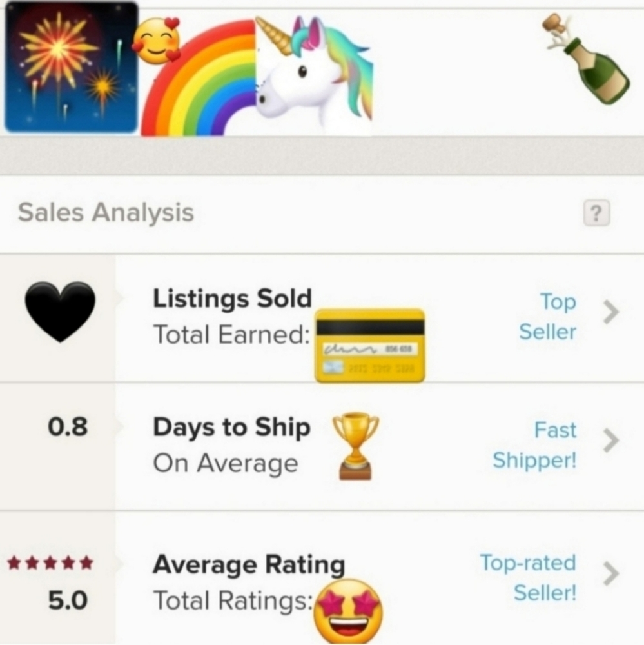
Task: Tap the fireworks emoji image
Action: [71, 68]
